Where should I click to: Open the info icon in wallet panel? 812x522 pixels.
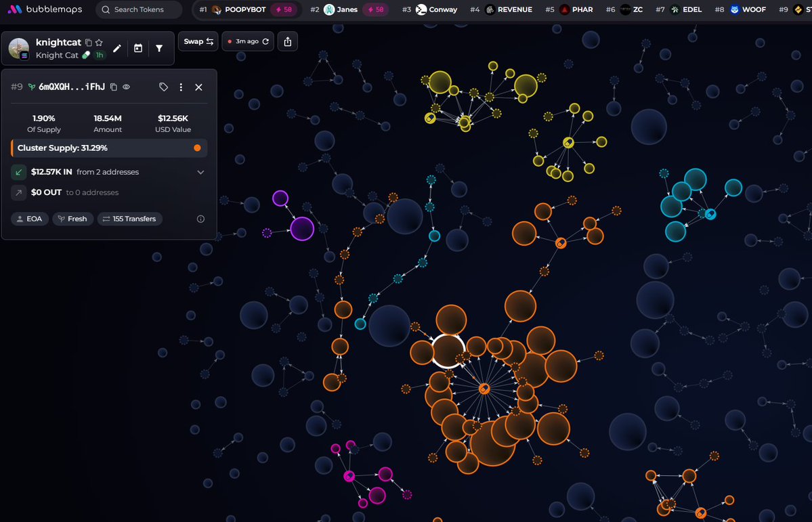[x=200, y=219]
